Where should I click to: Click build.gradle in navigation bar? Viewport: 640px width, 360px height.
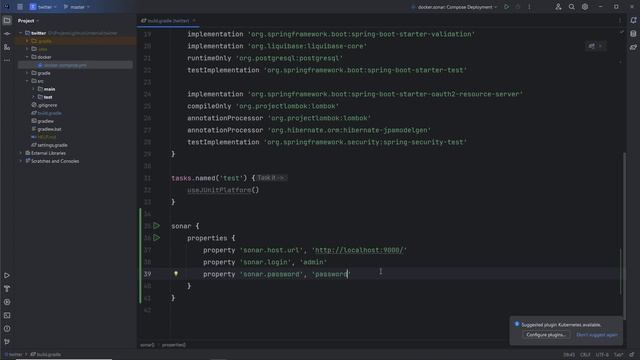pyautogui.click(x=46, y=354)
